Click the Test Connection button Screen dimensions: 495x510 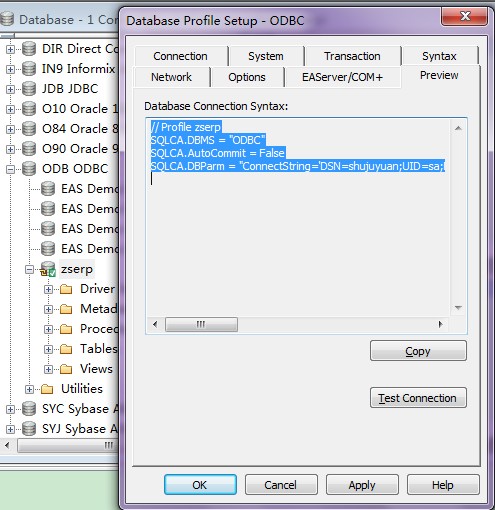(418, 398)
